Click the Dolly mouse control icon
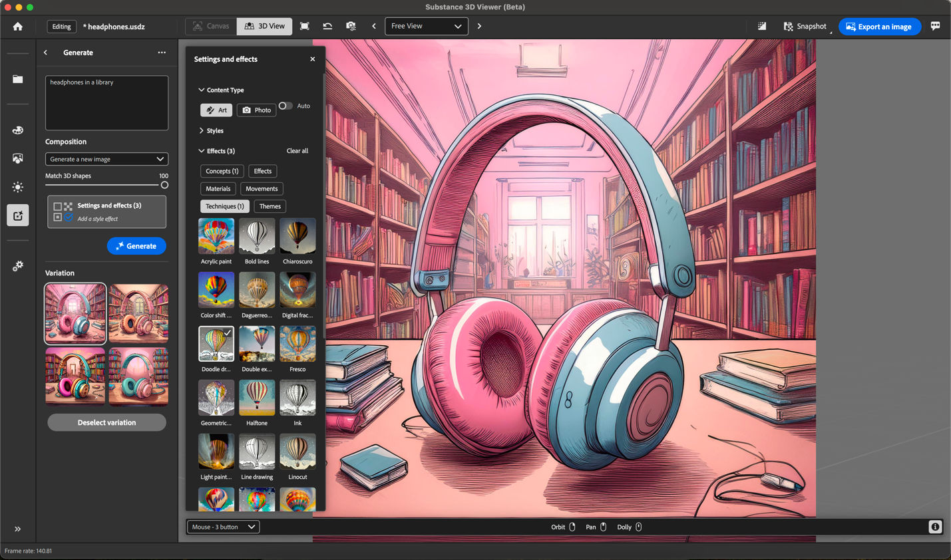The height and width of the screenshot is (560, 951). click(639, 527)
